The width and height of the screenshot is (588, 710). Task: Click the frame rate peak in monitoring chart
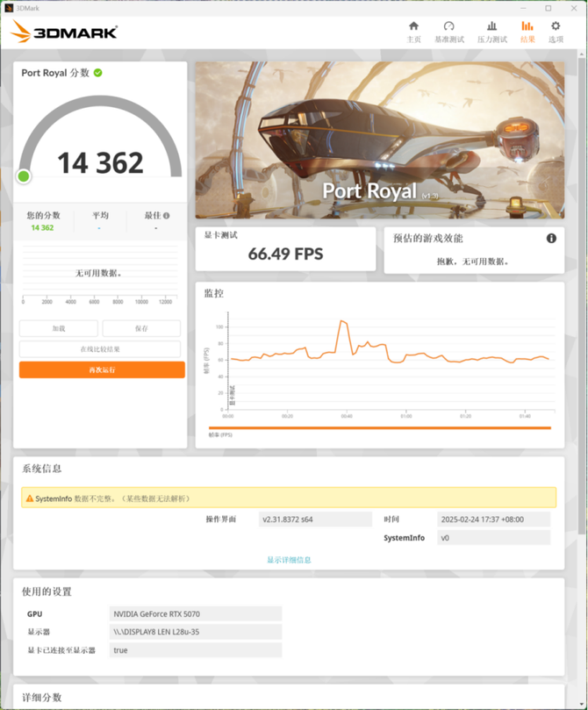[342, 321]
